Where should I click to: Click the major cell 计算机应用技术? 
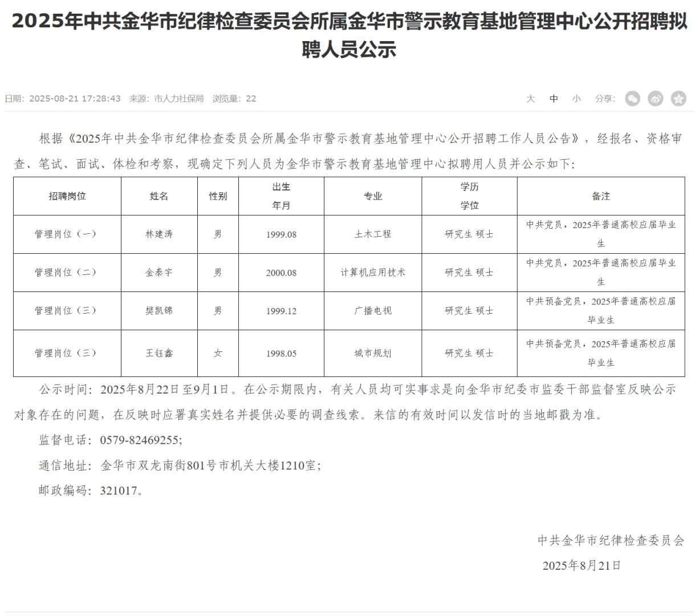click(x=373, y=273)
